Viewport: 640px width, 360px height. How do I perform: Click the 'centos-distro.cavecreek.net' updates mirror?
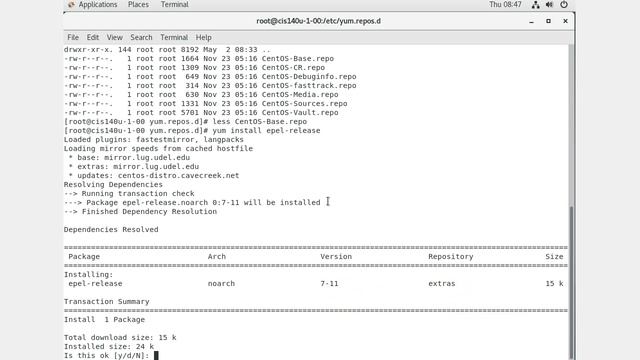[x=178, y=176]
